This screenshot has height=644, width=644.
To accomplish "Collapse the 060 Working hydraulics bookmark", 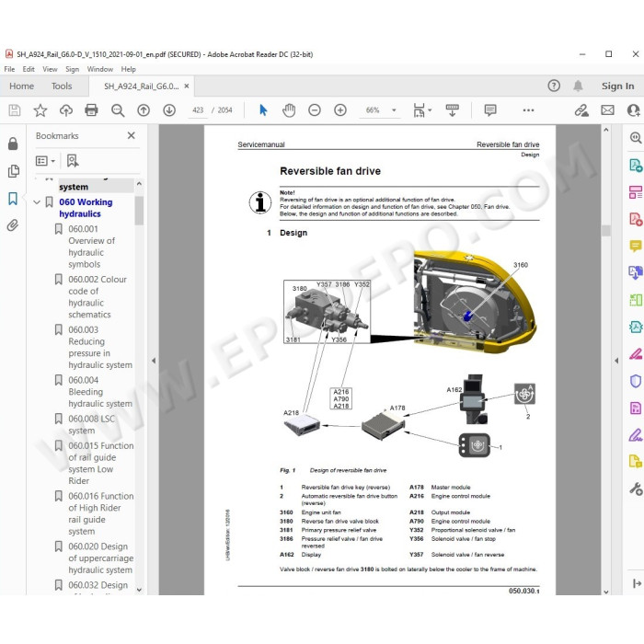I will point(37,202).
